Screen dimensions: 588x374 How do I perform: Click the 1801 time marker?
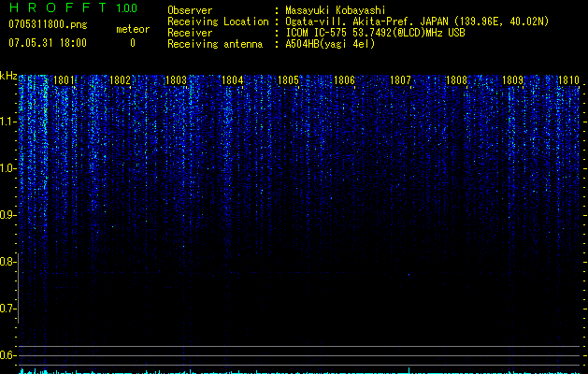click(x=65, y=80)
